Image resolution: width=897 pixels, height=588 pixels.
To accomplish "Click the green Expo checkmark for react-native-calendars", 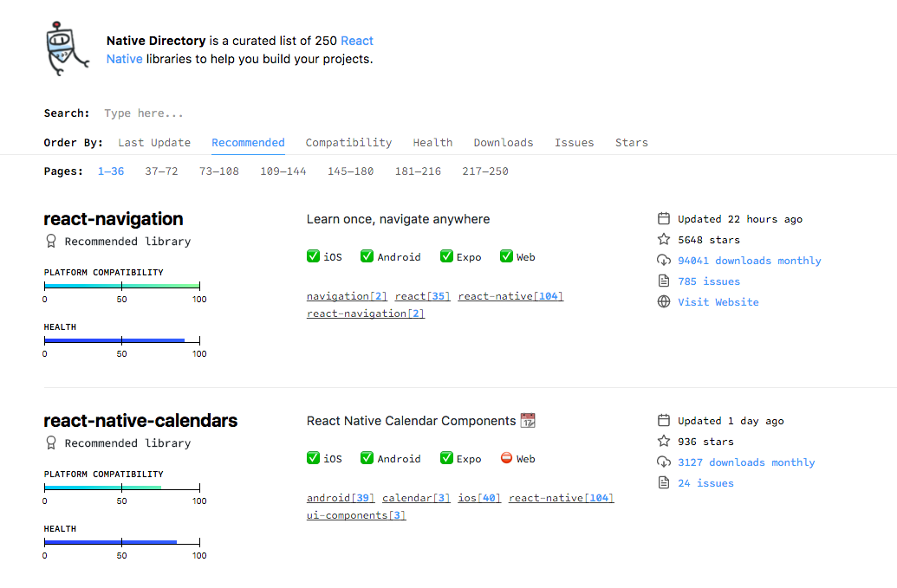I will [446, 458].
